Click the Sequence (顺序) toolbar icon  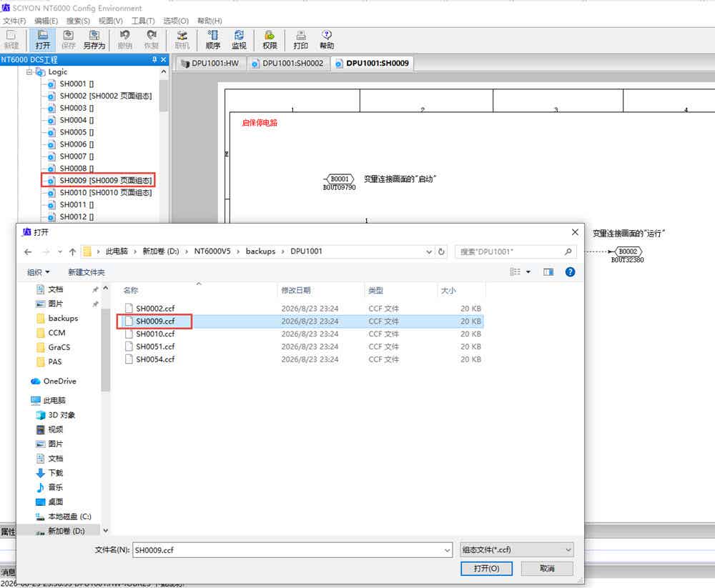click(212, 39)
